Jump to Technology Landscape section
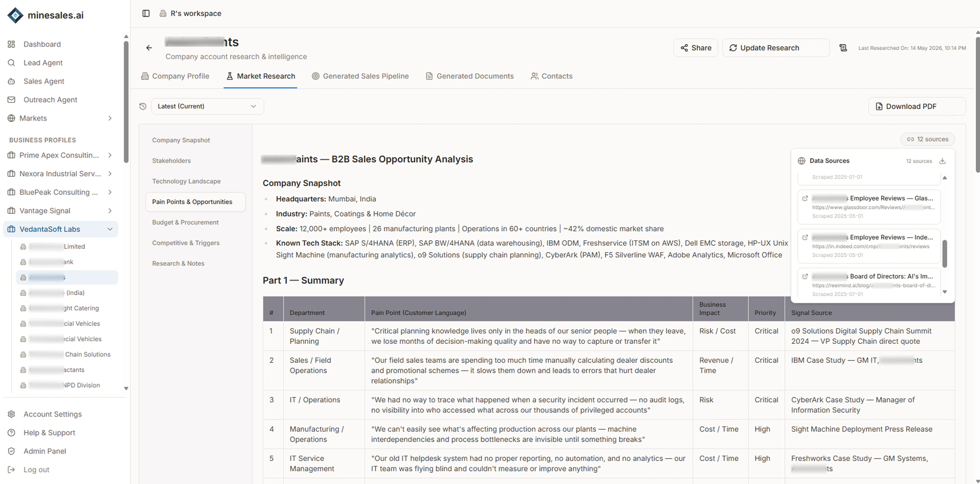The height and width of the screenshot is (484, 980). (x=186, y=181)
